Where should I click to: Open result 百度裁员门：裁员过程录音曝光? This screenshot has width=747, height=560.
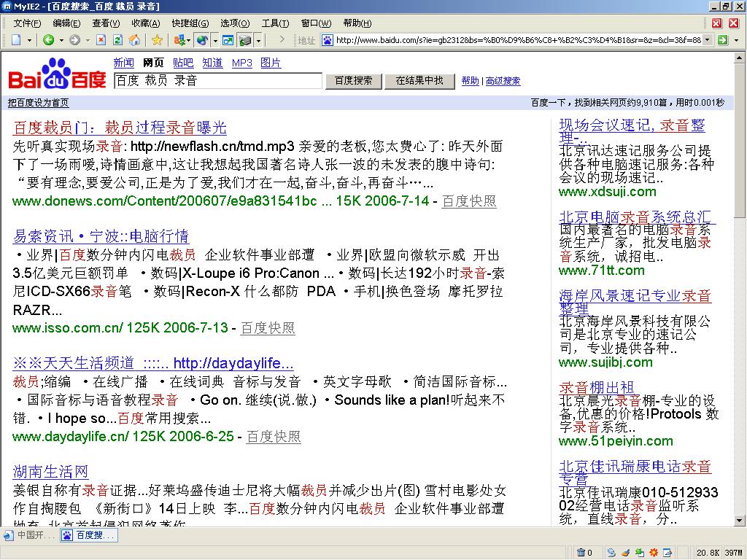[120, 128]
